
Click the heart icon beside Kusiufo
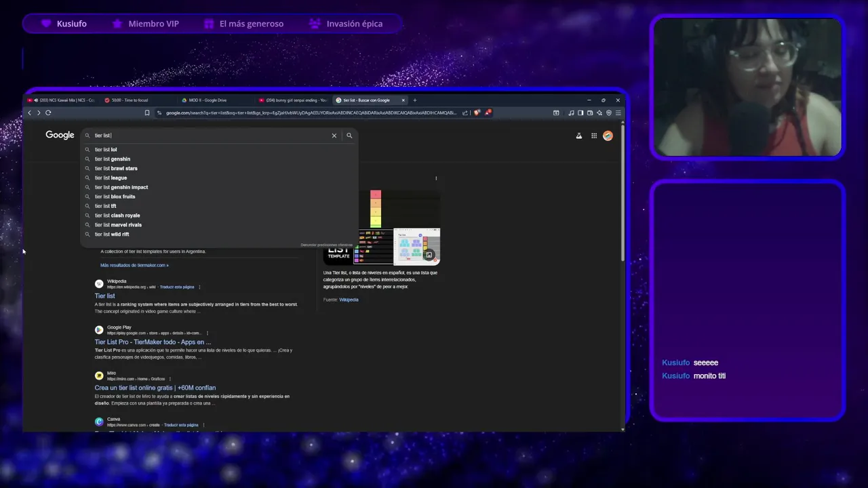46,24
